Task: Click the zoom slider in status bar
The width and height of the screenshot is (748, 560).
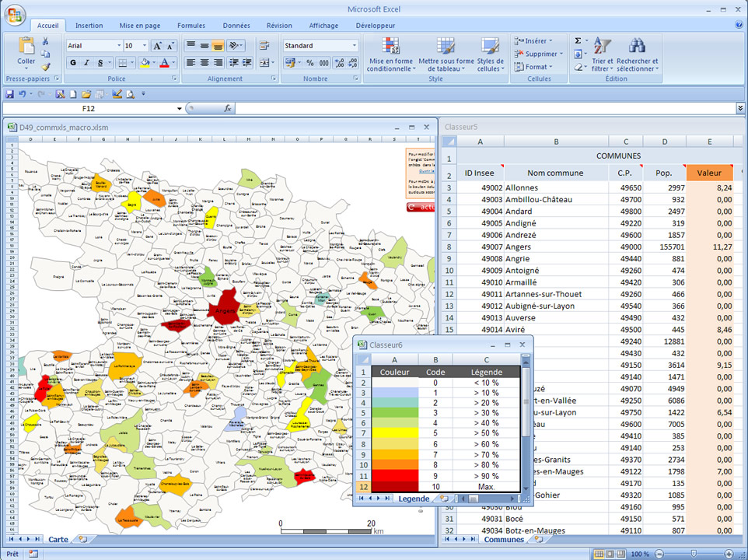Action: (694, 554)
